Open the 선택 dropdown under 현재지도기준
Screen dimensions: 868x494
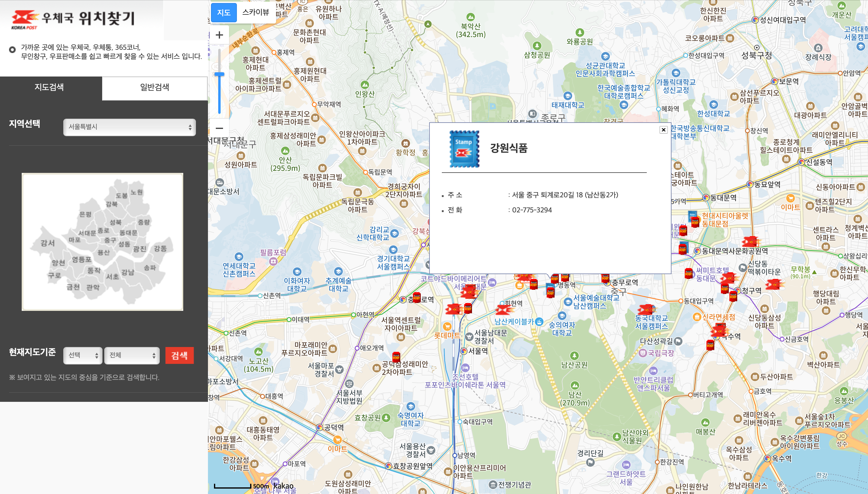[83, 355]
